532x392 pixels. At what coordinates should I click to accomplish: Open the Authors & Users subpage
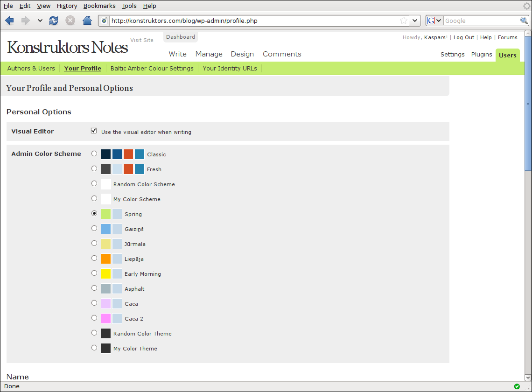[31, 68]
